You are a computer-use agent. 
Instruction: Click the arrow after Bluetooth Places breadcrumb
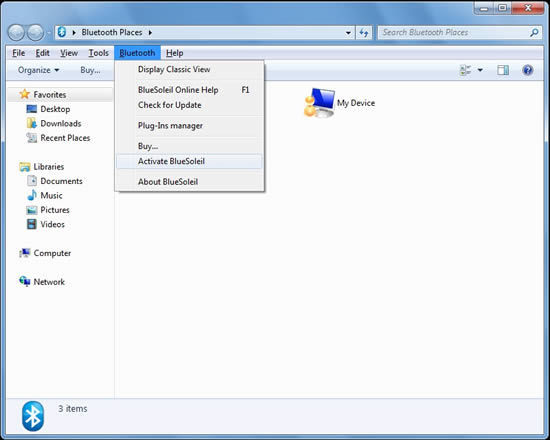click(150, 33)
